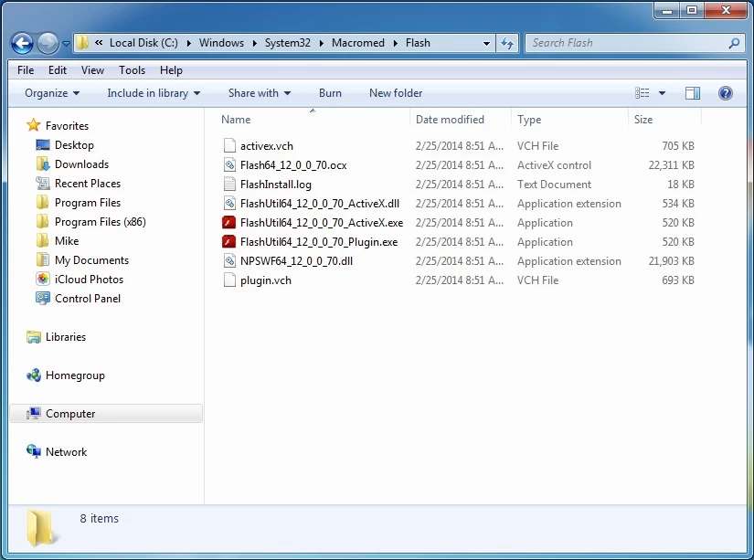Click the 22,311 KB size value
This screenshot has width=754, height=560.
pyautogui.click(x=672, y=164)
